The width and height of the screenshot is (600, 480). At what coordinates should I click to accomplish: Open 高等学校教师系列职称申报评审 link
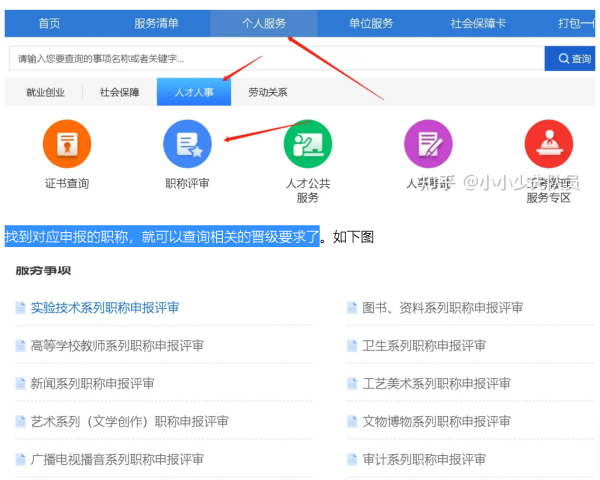[116, 346]
